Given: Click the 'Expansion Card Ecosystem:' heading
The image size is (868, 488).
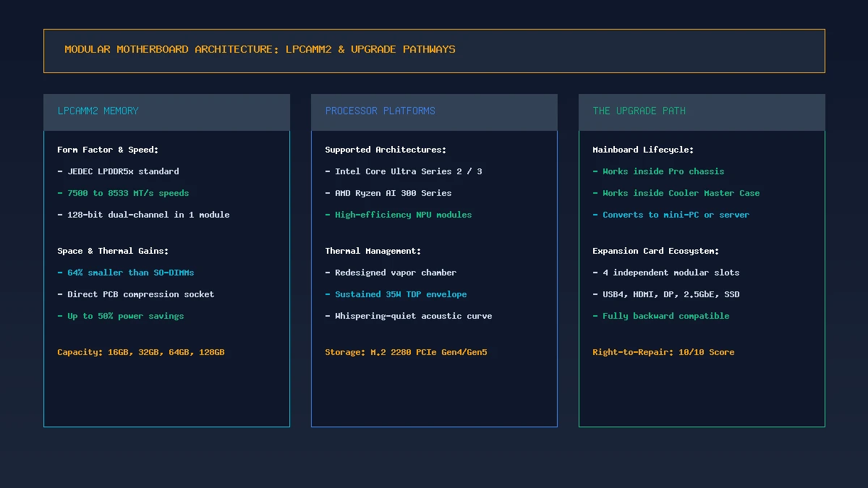Looking at the screenshot, I should [656, 251].
